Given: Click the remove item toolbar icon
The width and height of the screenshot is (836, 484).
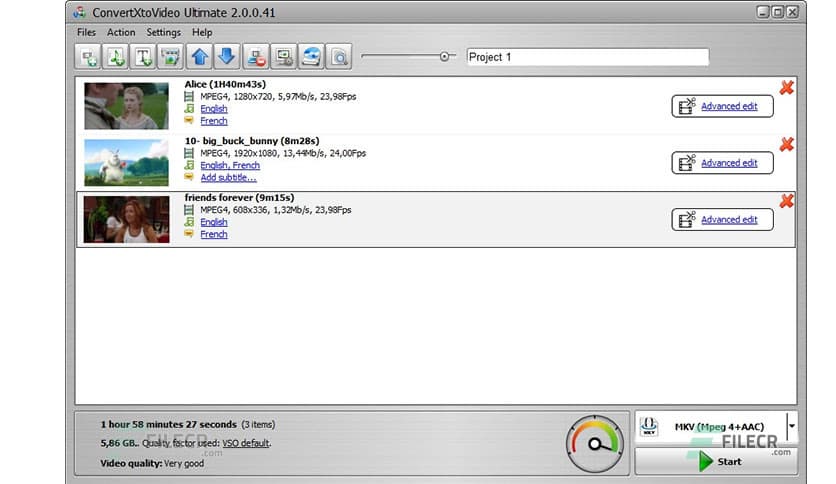Looking at the screenshot, I should click(x=256, y=57).
